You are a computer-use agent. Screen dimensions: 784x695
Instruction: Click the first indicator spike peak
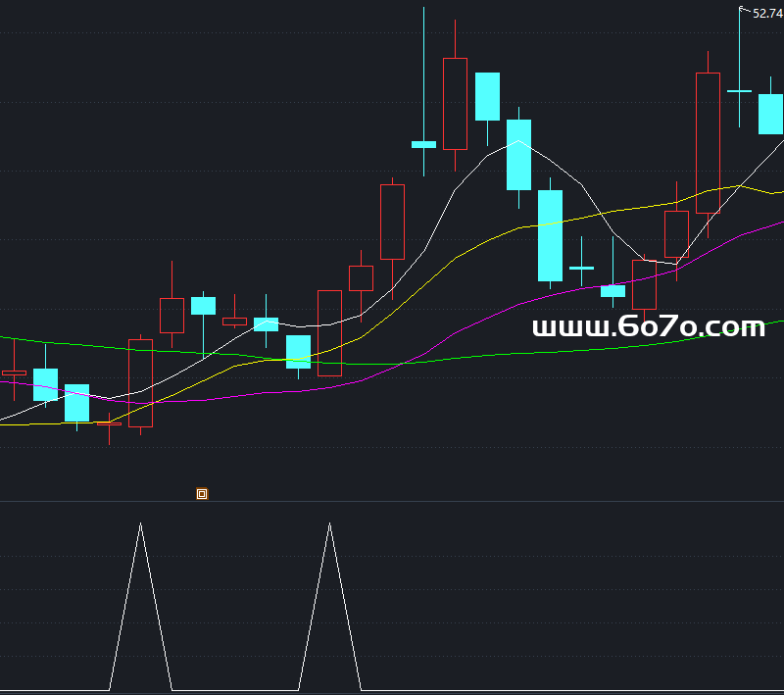point(140,524)
